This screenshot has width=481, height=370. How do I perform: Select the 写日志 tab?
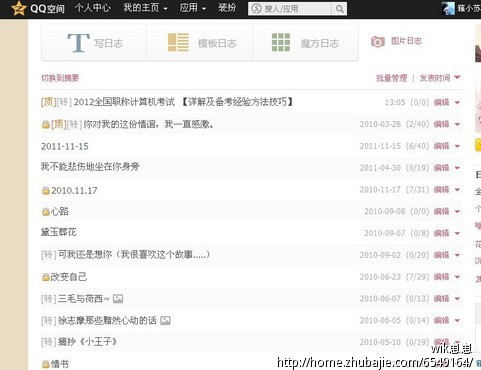point(94,43)
